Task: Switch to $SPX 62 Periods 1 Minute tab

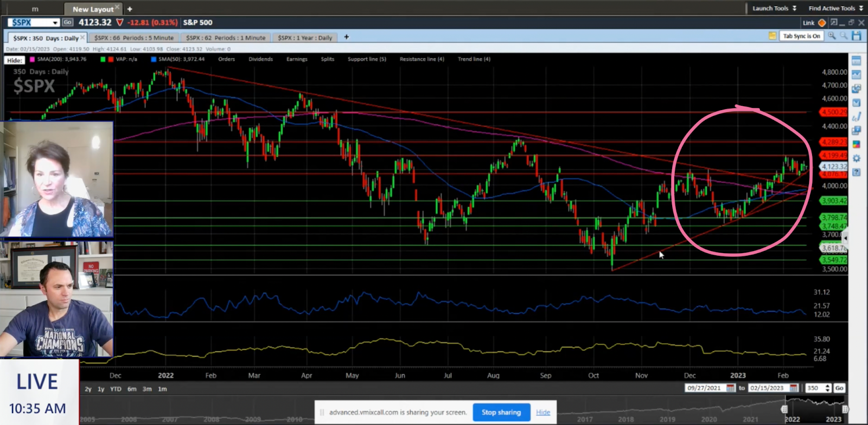Action: (226, 38)
